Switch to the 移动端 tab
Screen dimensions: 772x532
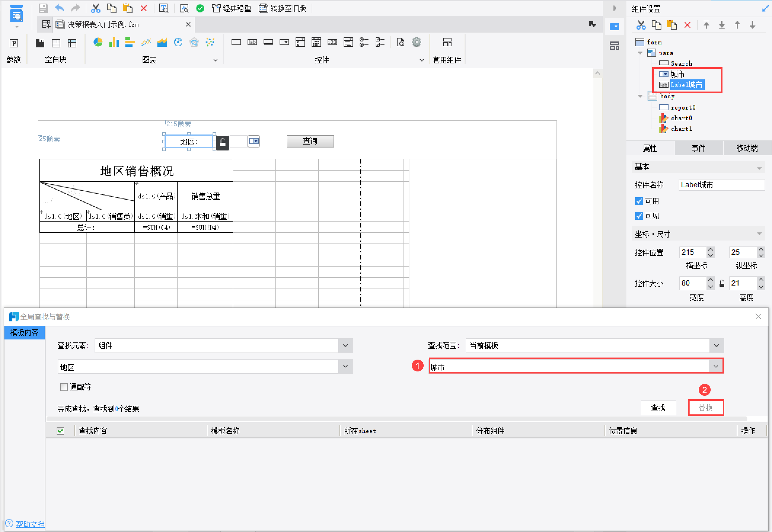[x=747, y=148]
